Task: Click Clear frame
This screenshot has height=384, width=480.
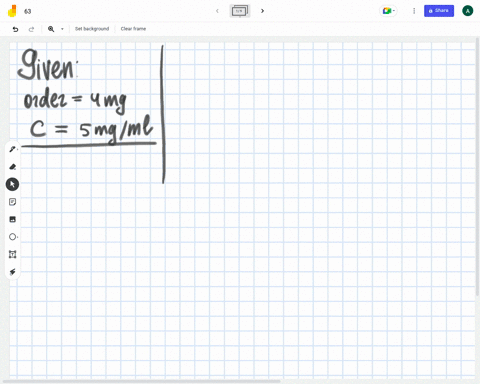Action: 133,29
